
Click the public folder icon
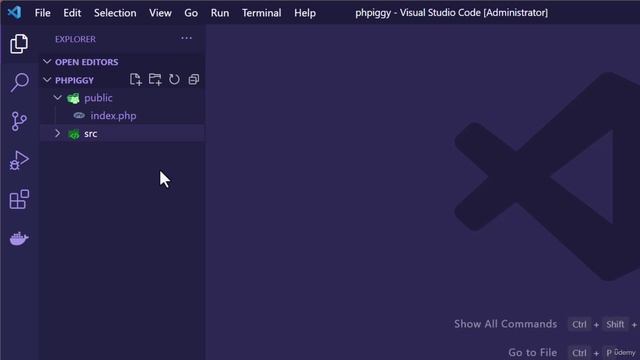73,98
